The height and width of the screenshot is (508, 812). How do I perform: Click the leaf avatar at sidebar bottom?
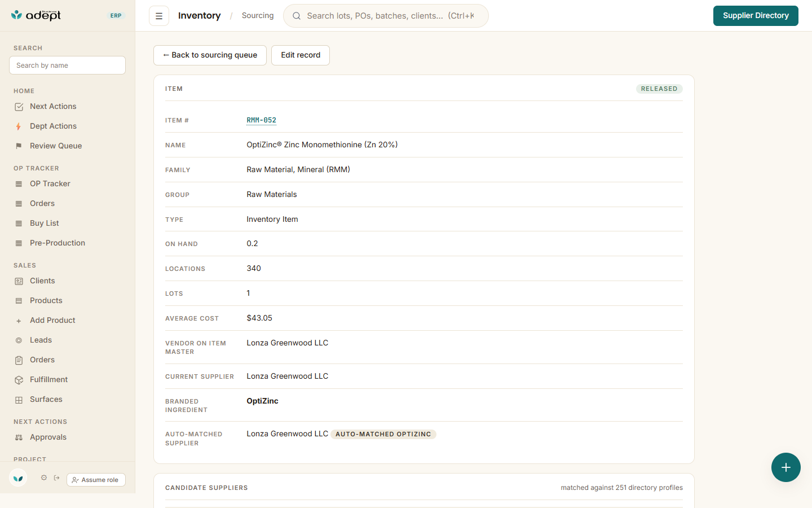[x=18, y=478]
